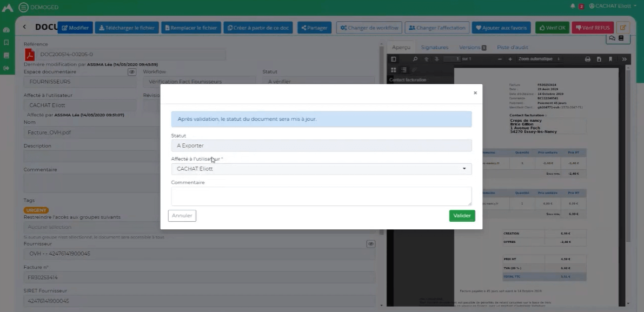Click the Statut field showing A Exporter
The width and height of the screenshot is (644, 312).
[x=321, y=145]
